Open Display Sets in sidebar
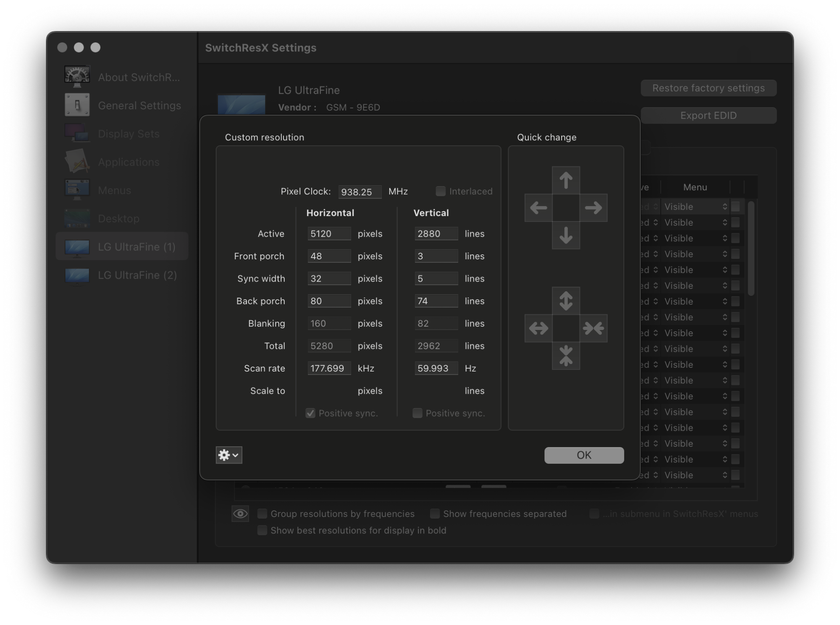The height and width of the screenshot is (625, 840). (122, 134)
